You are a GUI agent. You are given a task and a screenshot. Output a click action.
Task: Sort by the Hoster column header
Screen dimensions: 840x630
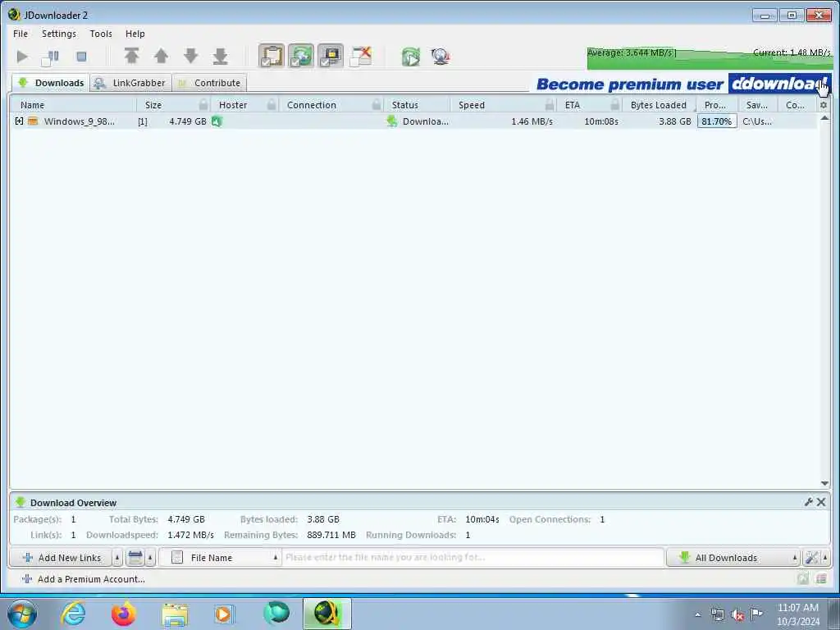coord(232,105)
